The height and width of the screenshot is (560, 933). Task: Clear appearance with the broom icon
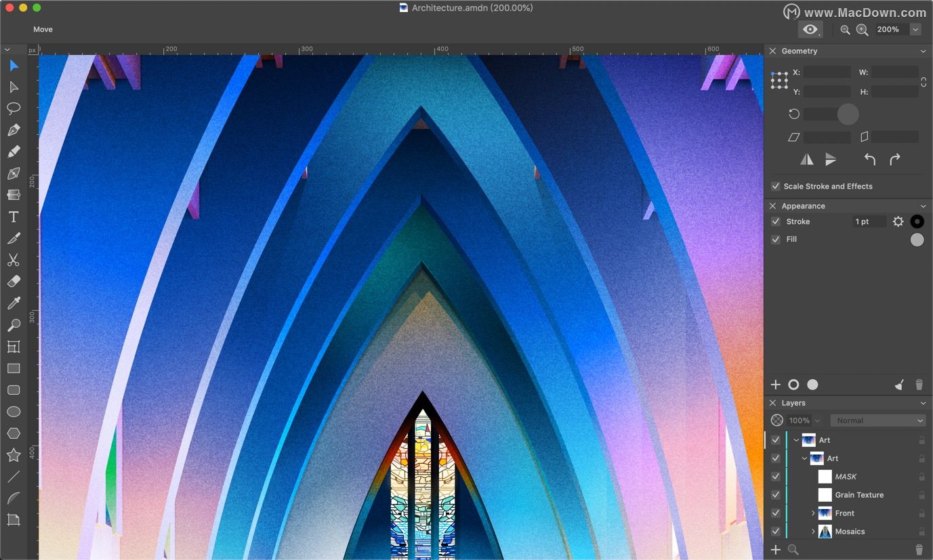coord(899,385)
